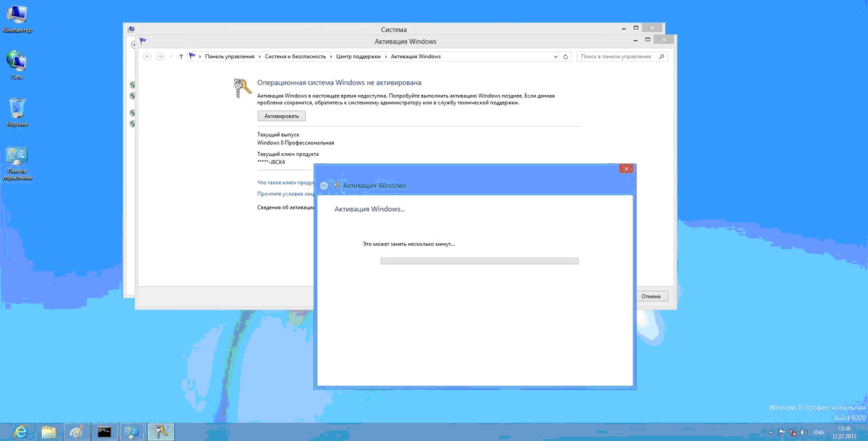
Task: Switch to Paint on the taskbar
Action: click(77, 432)
